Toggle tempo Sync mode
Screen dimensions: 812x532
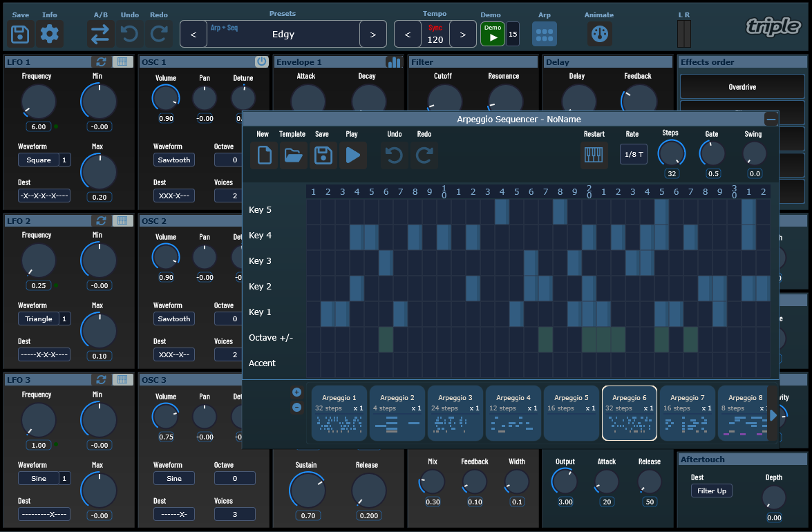(x=435, y=28)
